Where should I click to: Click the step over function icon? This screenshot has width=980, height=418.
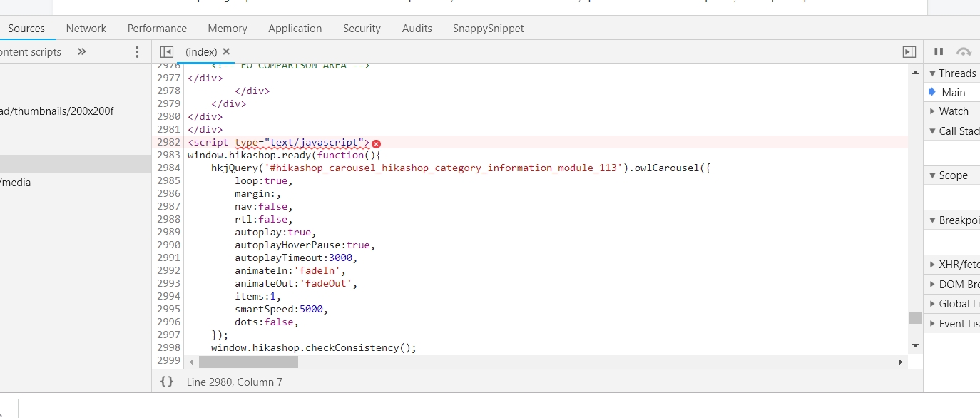[964, 51]
